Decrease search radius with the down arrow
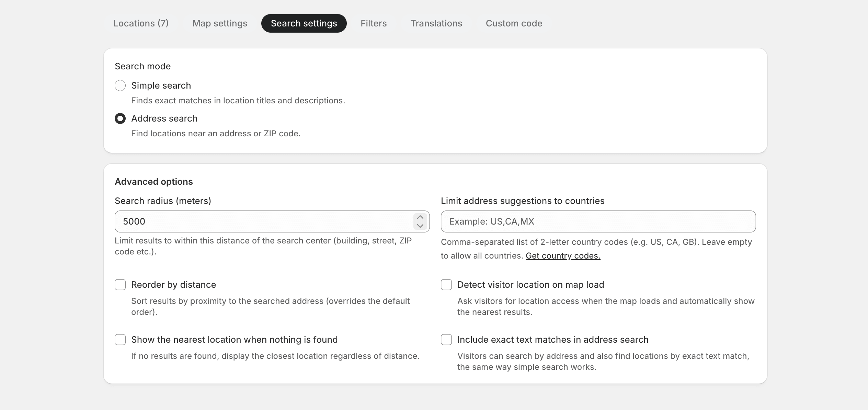This screenshot has width=868, height=410. coord(420,226)
